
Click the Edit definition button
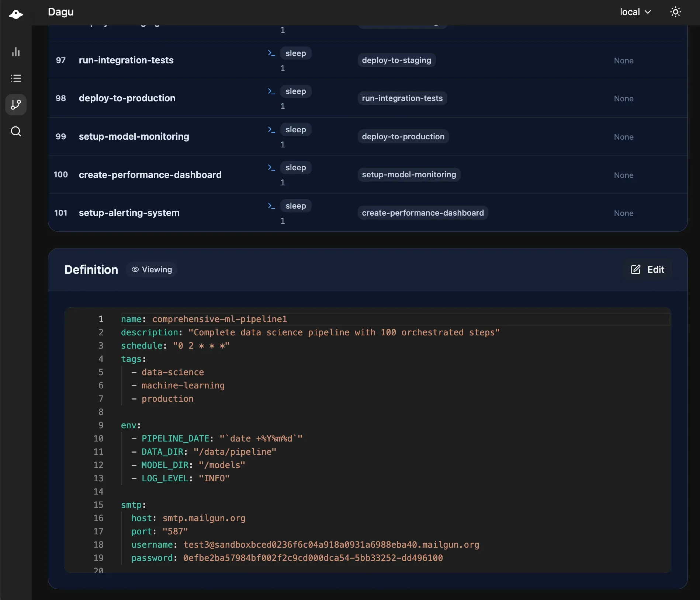point(647,269)
